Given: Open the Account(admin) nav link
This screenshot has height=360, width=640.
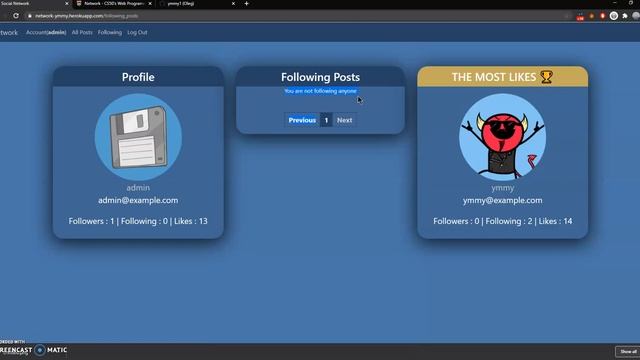Looking at the screenshot, I should [x=46, y=32].
